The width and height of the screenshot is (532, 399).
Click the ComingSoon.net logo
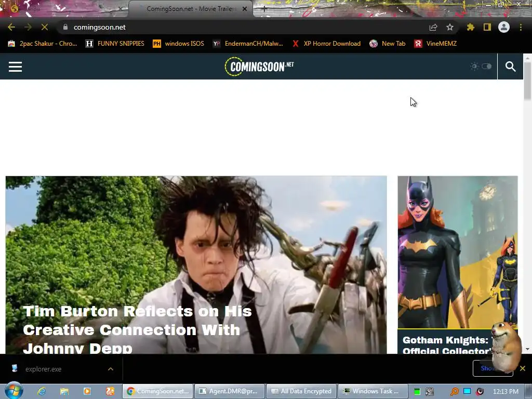point(259,66)
